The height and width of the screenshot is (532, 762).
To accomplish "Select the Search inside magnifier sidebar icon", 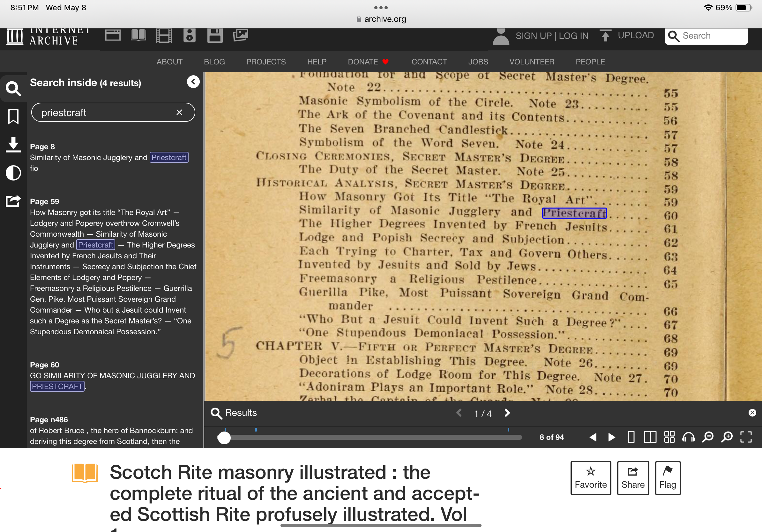I will 13,88.
